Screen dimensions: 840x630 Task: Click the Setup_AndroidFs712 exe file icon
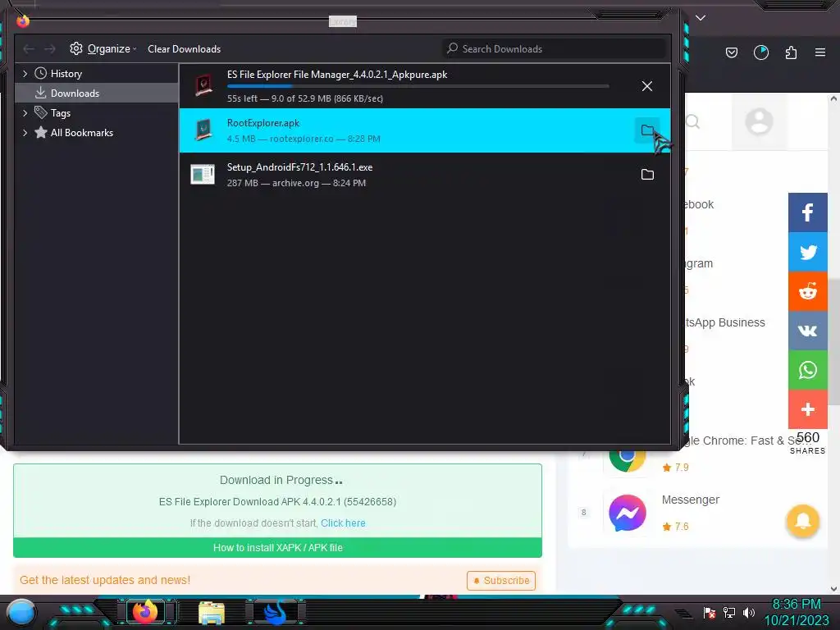coord(203,174)
